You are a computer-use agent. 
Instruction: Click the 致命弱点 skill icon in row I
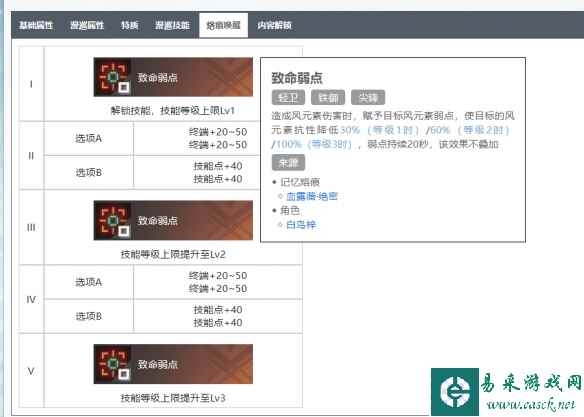(x=112, y=77)
